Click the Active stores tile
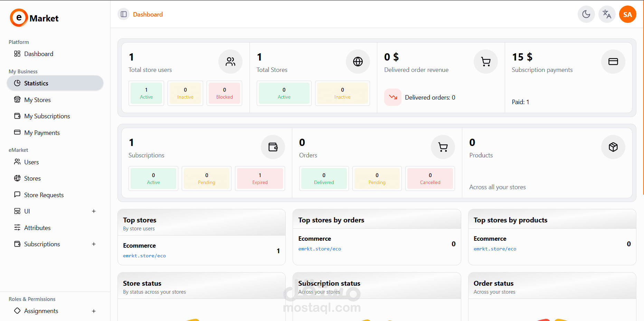The width and height of the screenshot is (644, 321). pyautogui.click(x=284, y=93)
